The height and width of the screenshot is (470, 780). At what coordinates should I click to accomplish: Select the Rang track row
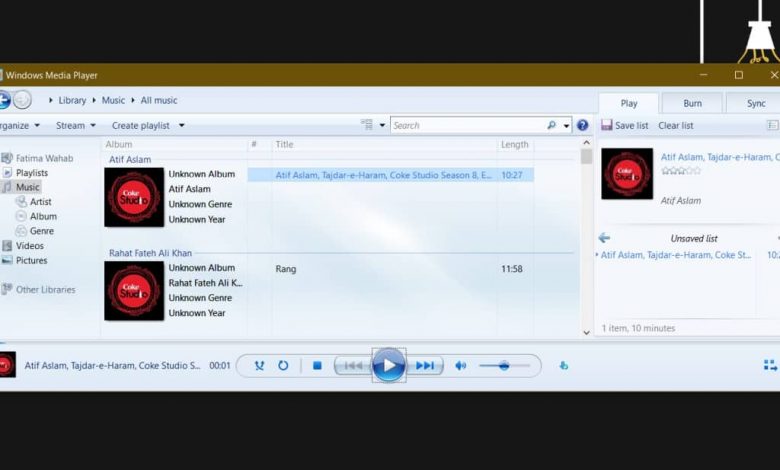tap(391, 269)
